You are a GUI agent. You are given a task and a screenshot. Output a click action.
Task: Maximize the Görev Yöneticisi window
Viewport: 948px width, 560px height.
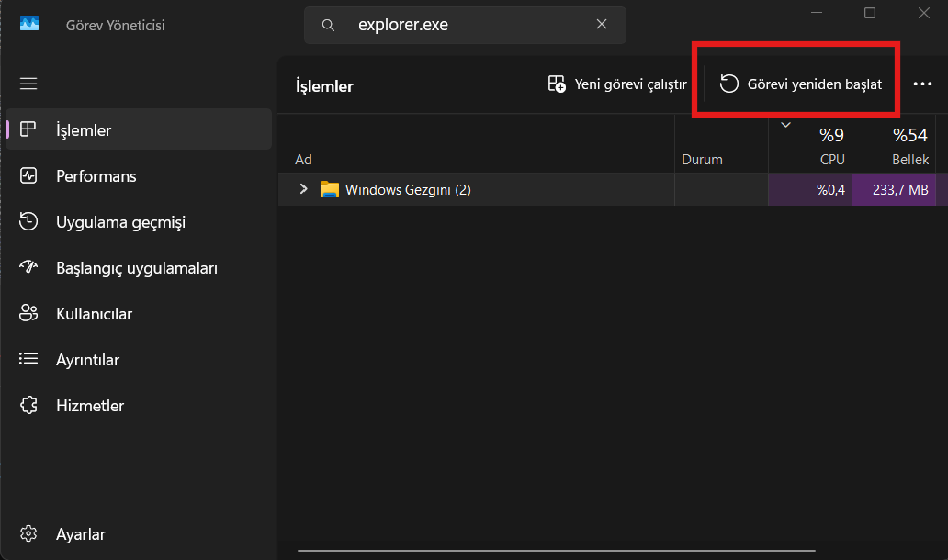869,13
